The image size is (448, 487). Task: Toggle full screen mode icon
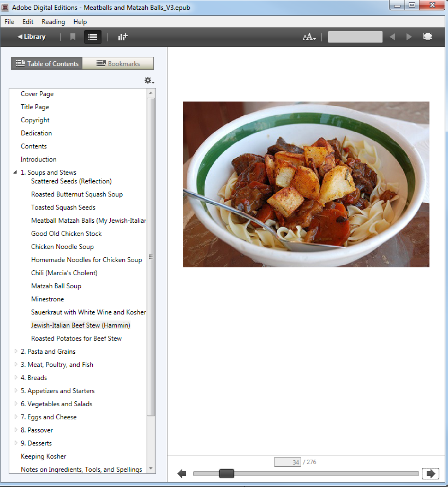(428, 37)
